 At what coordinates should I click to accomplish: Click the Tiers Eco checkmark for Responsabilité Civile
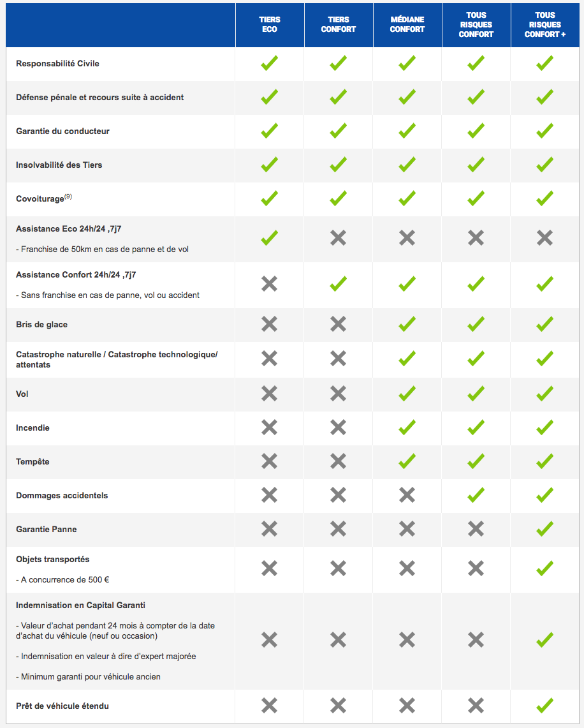click(270, 63)
